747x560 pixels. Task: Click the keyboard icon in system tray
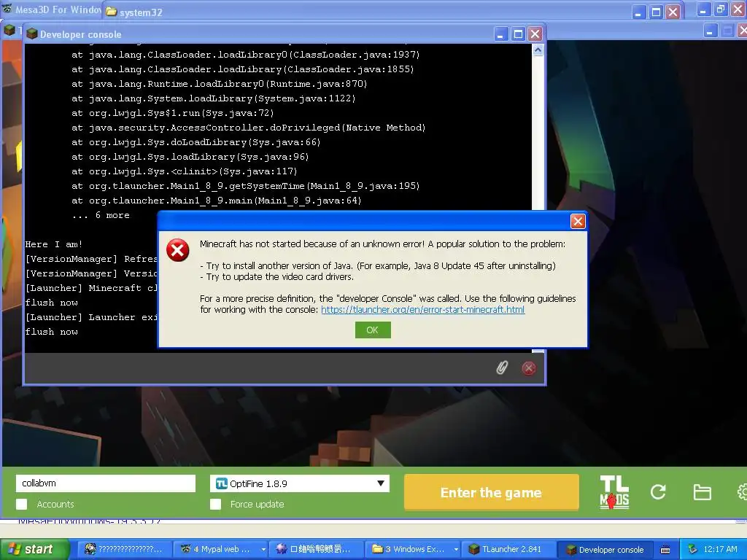pyautogui.click(x=665, y=550)
